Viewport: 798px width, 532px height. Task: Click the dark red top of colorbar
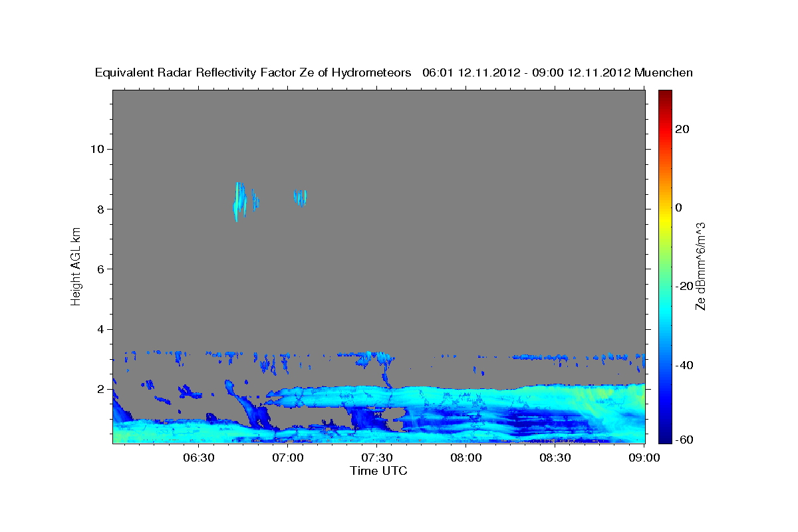click(x=665, y=96)
